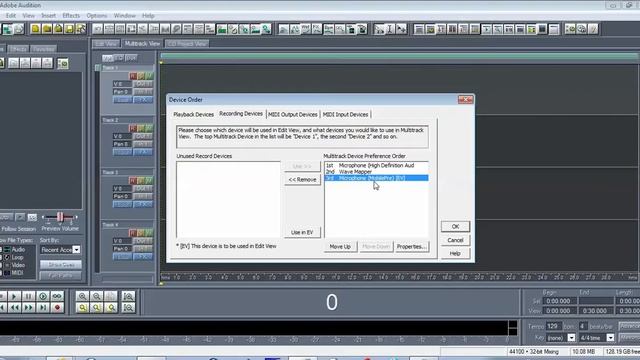
Task: Cancel the Device Order dialog
Action: coord(455,240)
